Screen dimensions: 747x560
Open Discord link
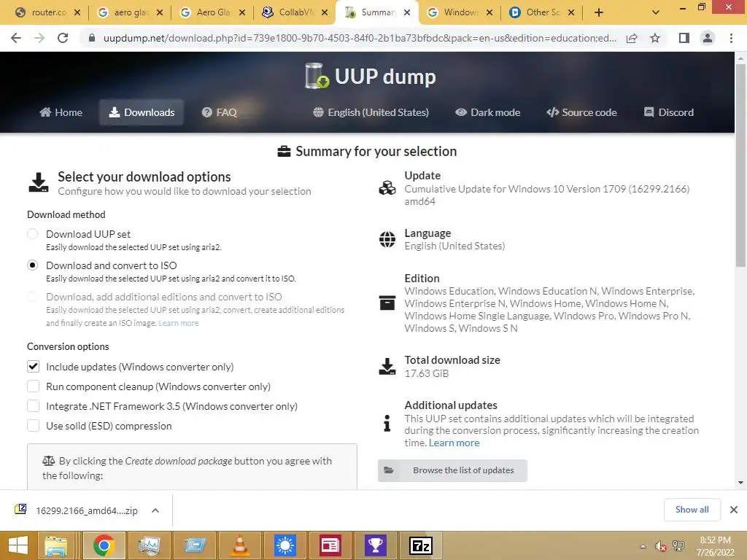click(x=669, y=112)
